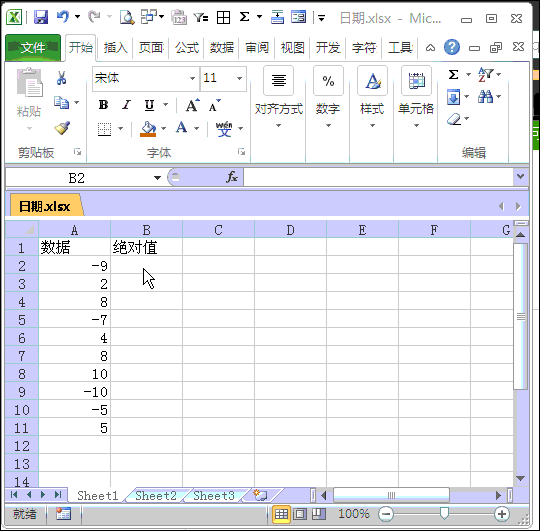Click the formula bar input field
540x531 pixels.
tap(378, 177)
